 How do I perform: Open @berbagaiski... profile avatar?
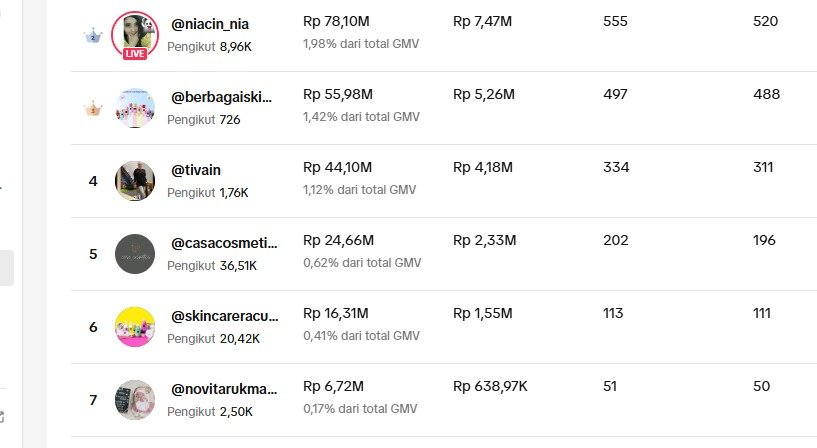pos(135,108)
